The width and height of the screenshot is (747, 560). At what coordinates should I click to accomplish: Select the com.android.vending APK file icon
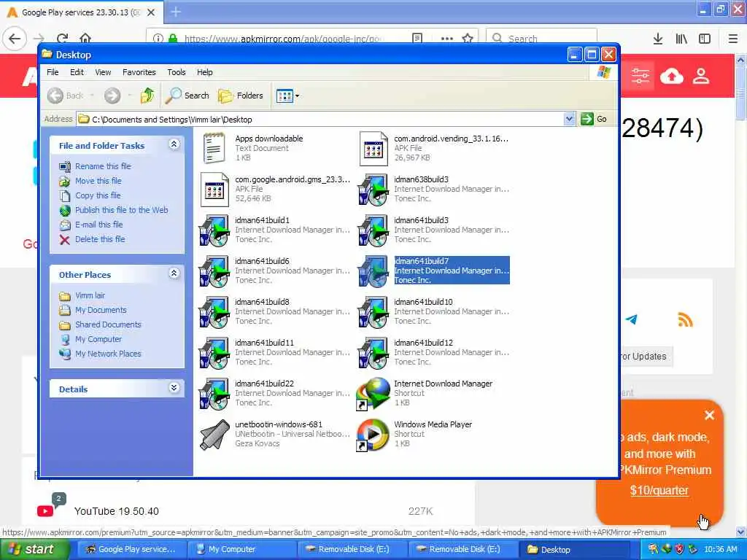[x=373, y=149]
